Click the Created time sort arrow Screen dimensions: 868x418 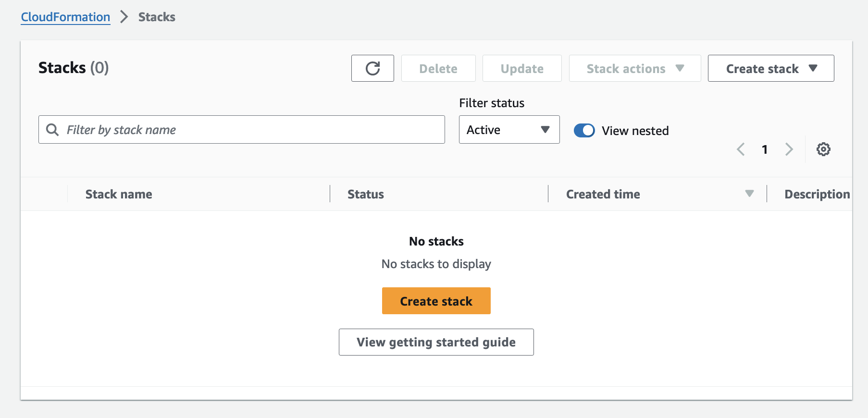point(749,194)
